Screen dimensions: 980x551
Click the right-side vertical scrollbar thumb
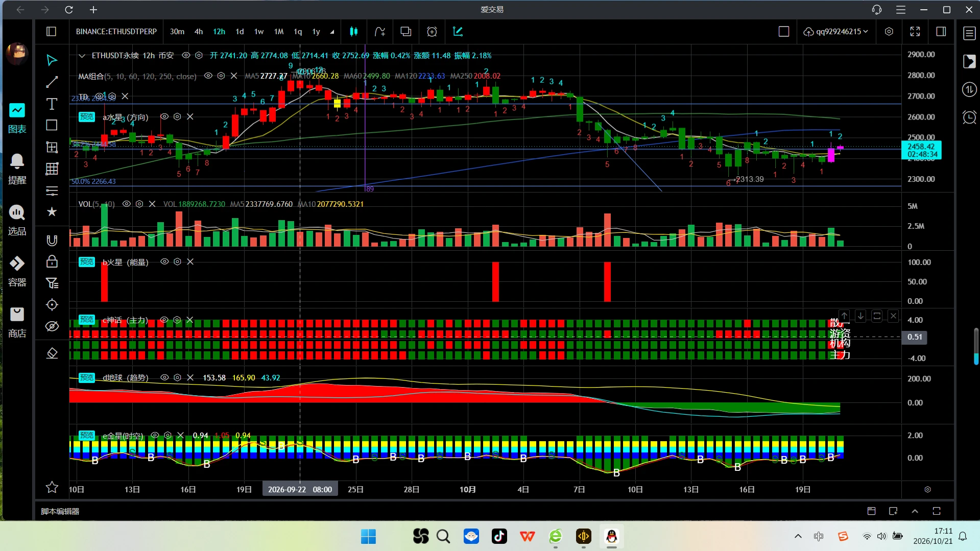tap(976, 346)
